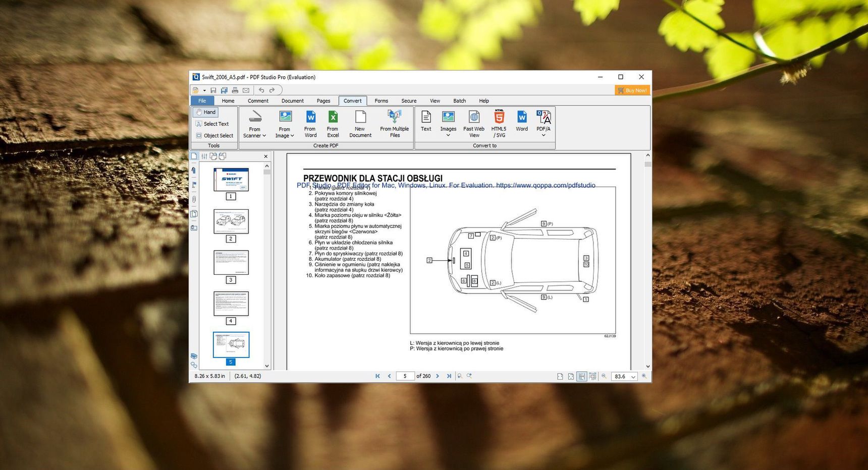
Task: Create a PDF From Excel
Action: (333, 124)
